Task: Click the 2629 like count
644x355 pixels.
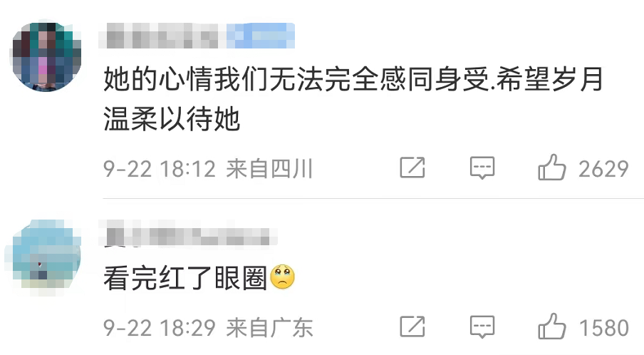Action: 603,169
